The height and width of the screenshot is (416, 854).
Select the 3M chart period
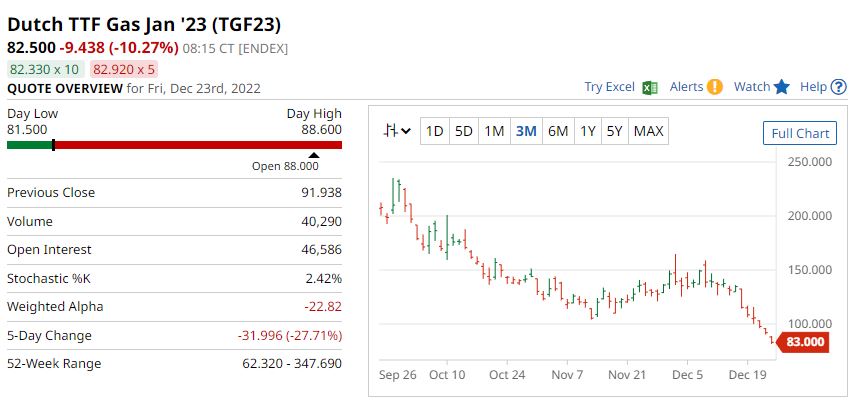tap(526, 131)
